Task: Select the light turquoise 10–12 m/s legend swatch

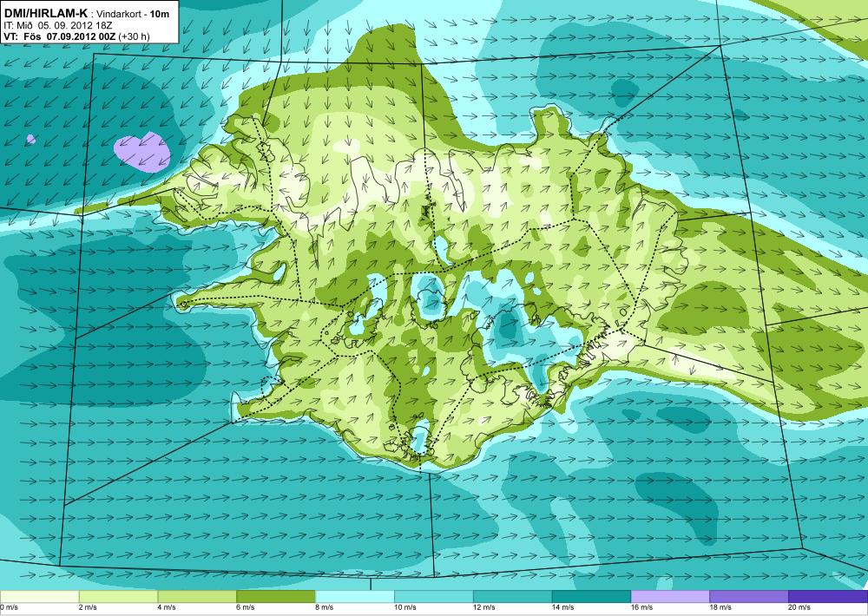Action: click(433, 597)
